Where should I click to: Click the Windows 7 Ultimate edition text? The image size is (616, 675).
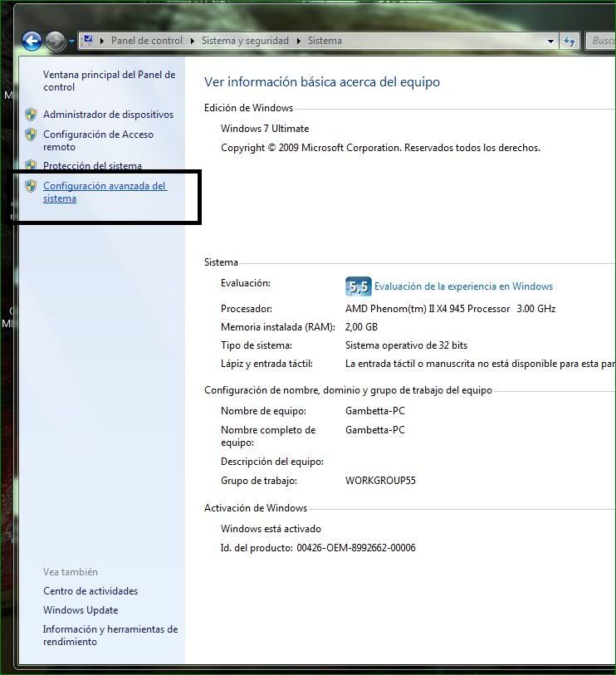[x=265, y=129]
